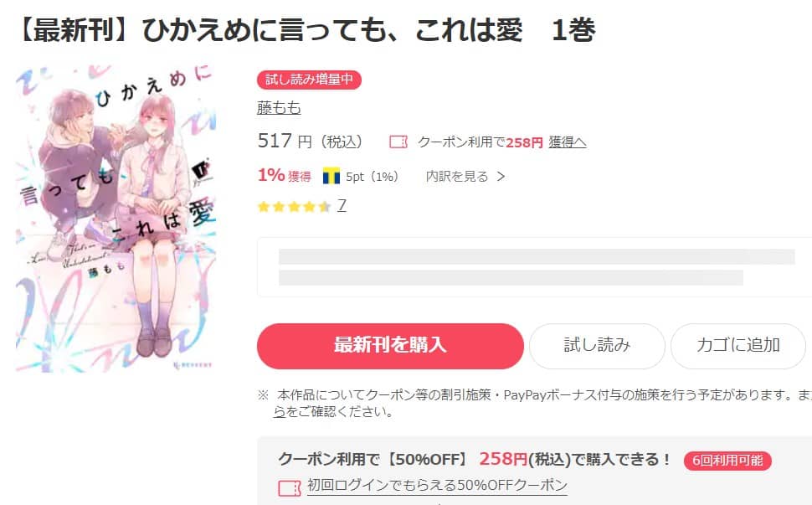This screenshot has height=505, width=812.
Task: Click 内訳を見る text
Action: [457, 177]
